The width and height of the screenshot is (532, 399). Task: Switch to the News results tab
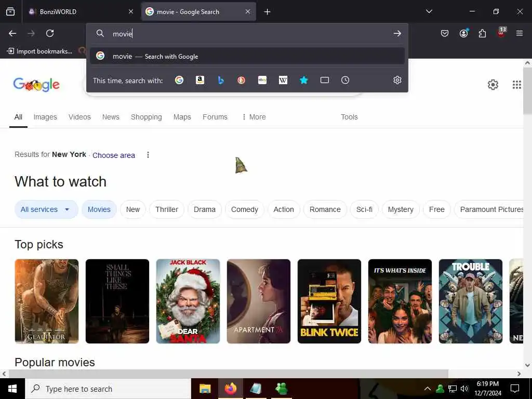click(x=111, y=117)
